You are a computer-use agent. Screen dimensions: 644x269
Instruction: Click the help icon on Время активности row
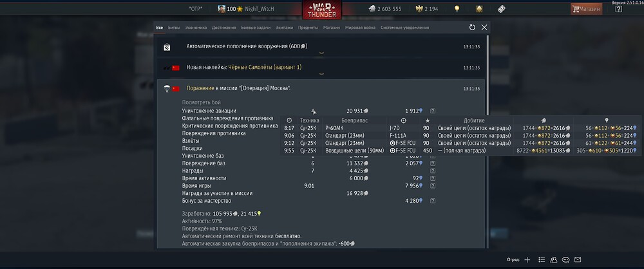(x=433, y=178)
